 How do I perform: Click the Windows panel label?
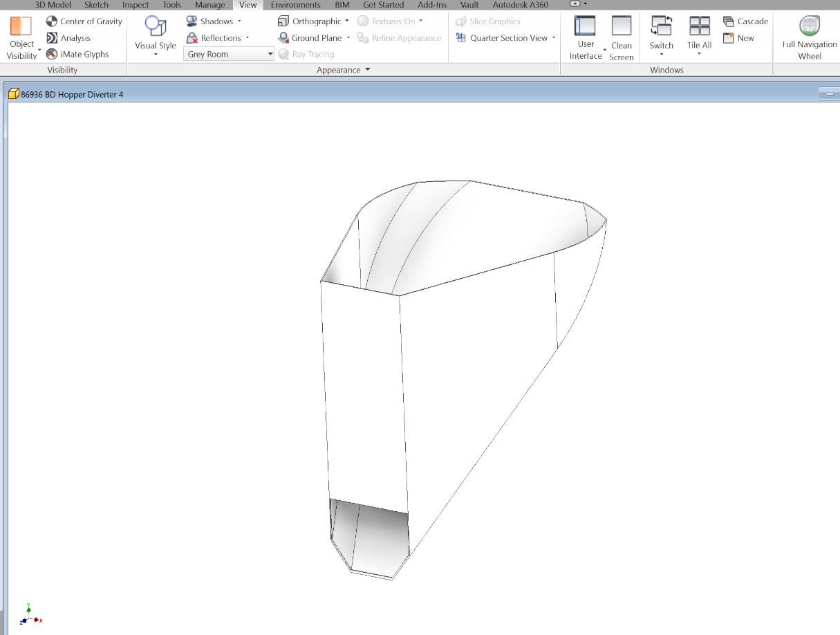coord(666,70)
